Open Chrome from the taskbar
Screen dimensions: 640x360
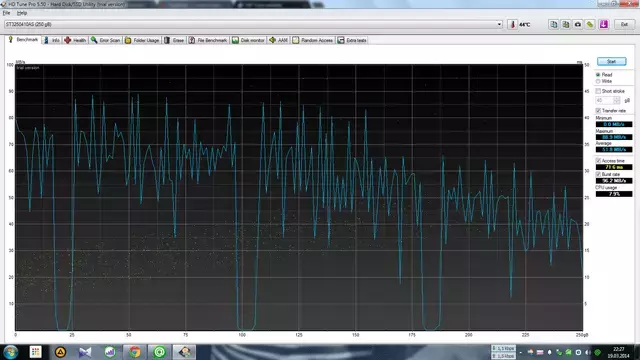135,352
